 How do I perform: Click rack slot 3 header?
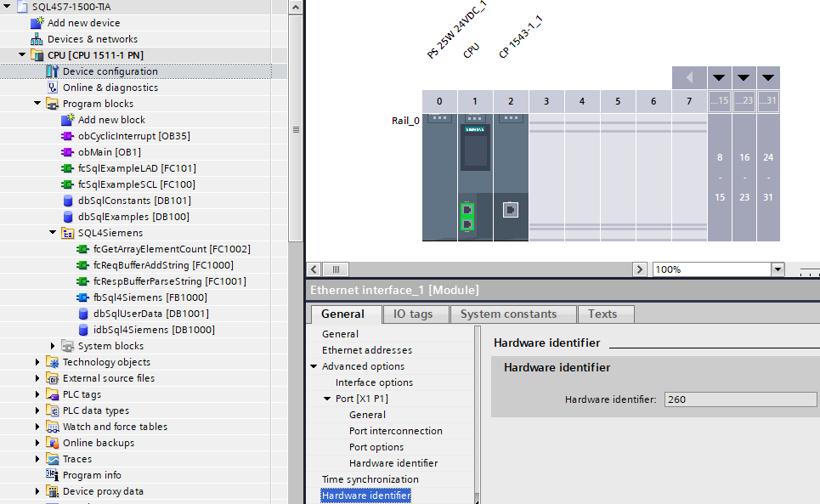point(546,101)
